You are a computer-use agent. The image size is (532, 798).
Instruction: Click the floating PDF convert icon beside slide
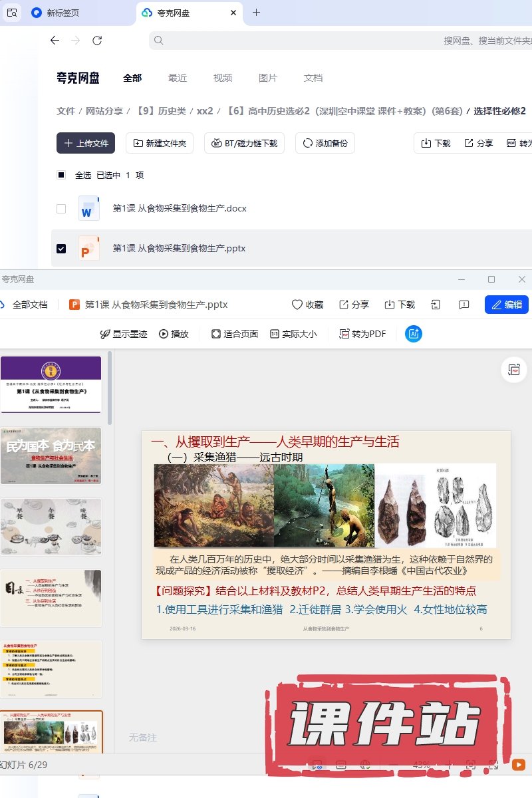(x=513, y=370)
